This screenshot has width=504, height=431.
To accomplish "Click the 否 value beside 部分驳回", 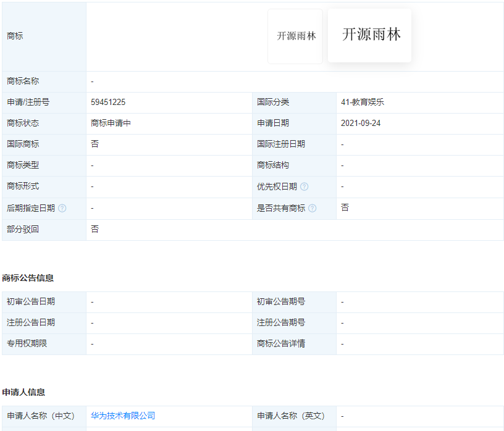I will tap(95, 229).
